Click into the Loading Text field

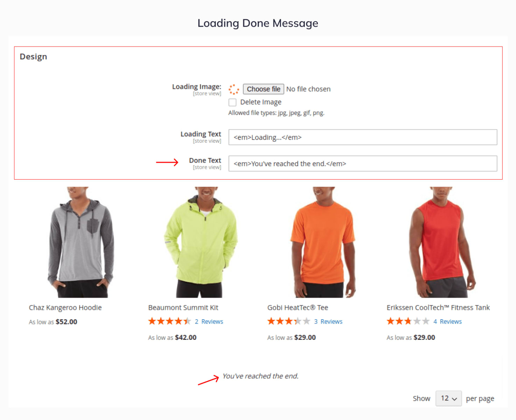pyautogui.click(x=363, y=137)
